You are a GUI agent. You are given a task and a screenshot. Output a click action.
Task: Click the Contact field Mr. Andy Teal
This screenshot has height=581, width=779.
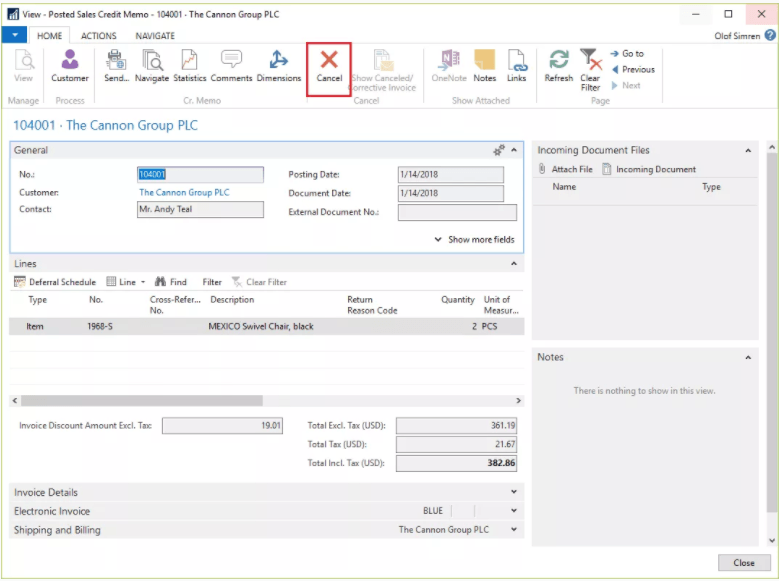coord(200,209)
